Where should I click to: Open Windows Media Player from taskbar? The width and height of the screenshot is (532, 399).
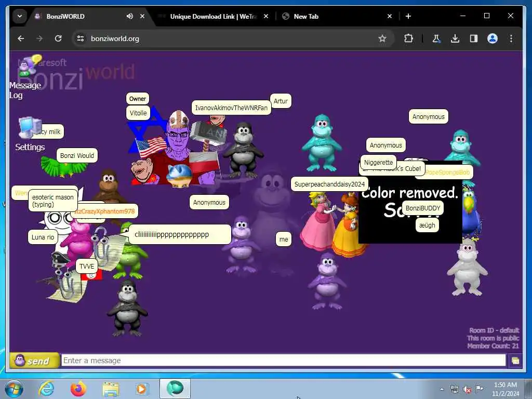(141, 389)
